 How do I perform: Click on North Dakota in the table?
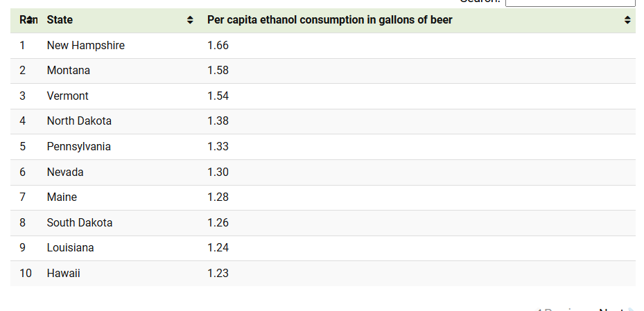79,121
